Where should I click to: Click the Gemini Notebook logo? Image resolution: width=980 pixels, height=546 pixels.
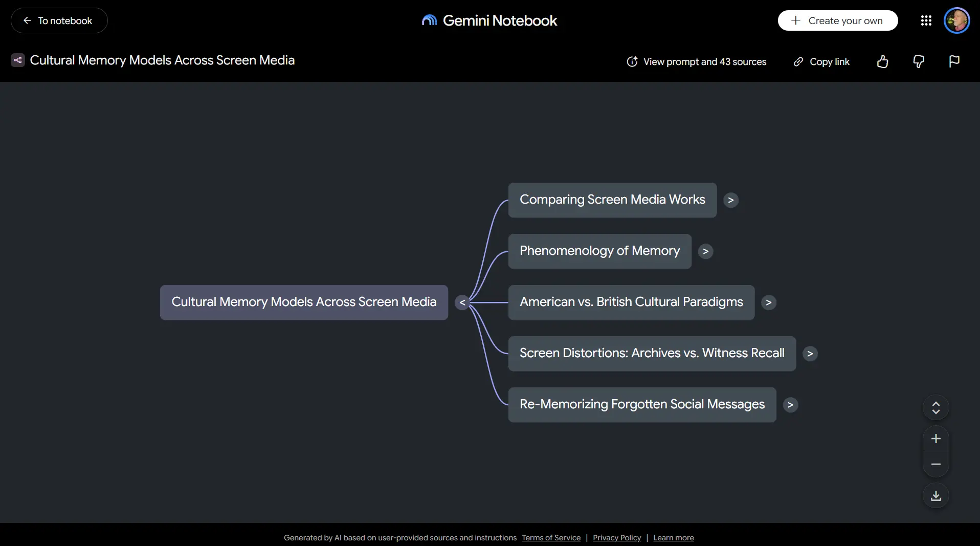[x=489, y=20]
